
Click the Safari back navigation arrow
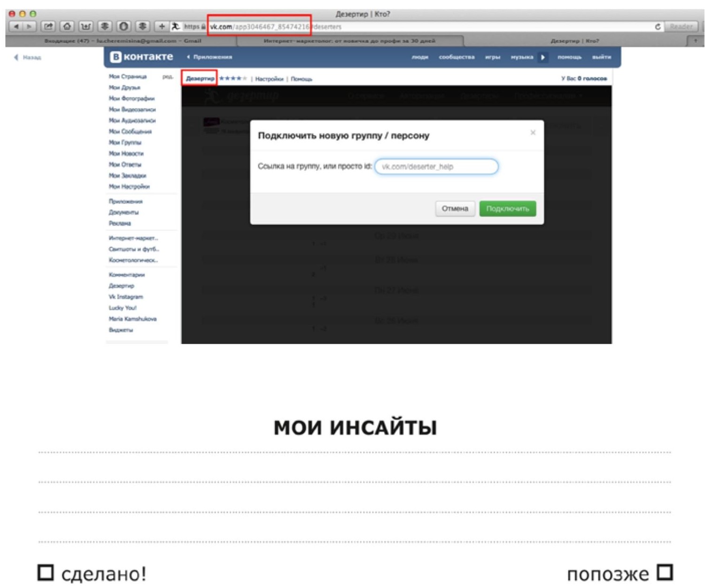click(x=16, y=26)
